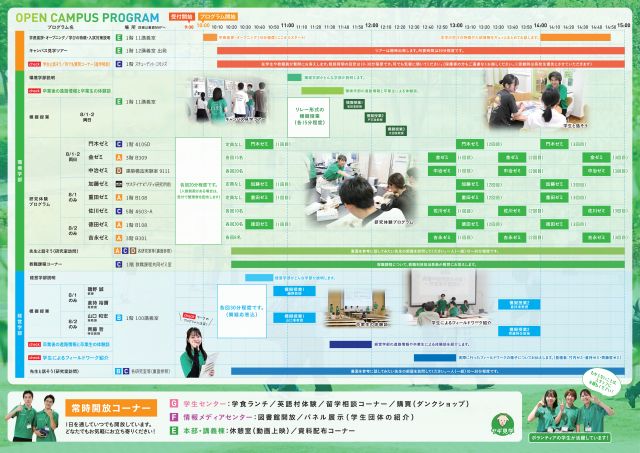This screenshot has height=453, width=640.
Task: Click the 常時開放コーナー orange label
Action: (x=111, y=408)
